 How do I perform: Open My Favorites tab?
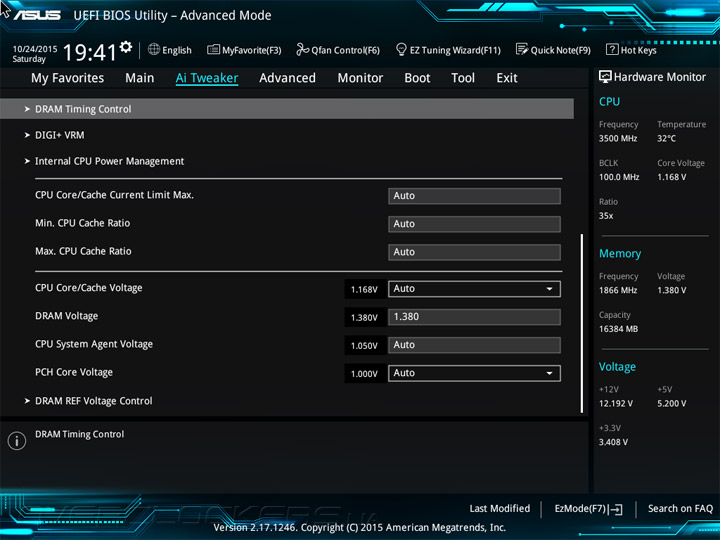(x=68, y=78)
